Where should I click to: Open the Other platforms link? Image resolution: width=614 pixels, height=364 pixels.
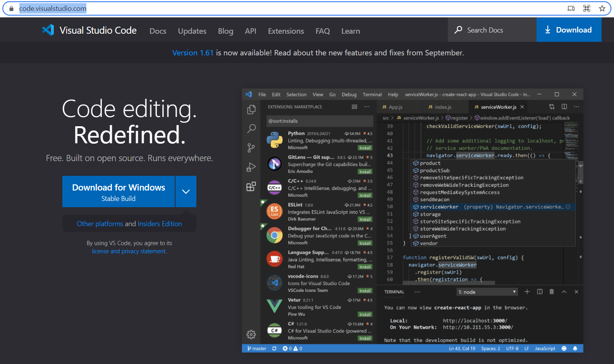(x=100, y=224)
